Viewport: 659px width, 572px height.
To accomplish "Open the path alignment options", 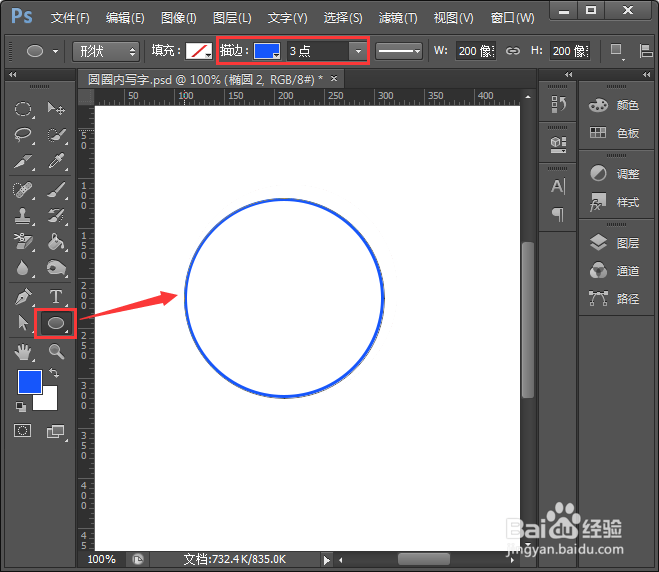I will tap(646, 51).
